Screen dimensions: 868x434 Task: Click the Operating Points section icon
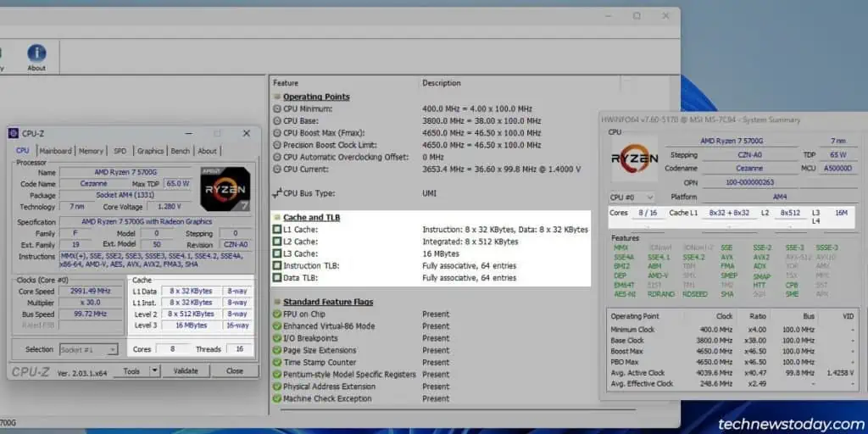[x=277, y=97]
